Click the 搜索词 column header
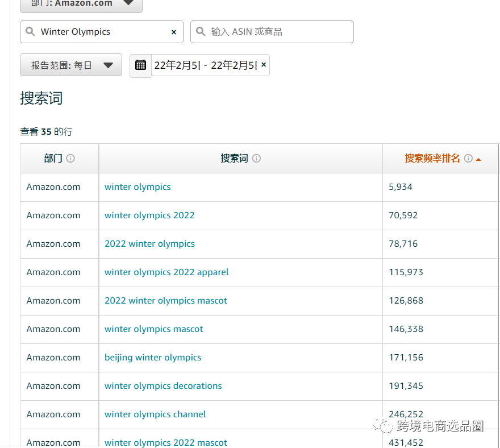The image size is (500, 448). pos(234,159)
